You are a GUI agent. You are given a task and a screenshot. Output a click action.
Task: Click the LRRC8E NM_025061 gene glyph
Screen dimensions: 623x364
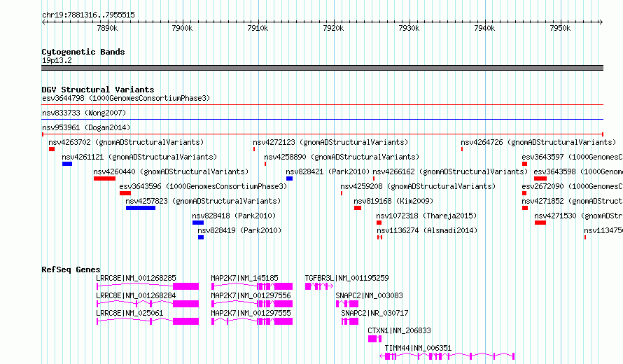pyautogui.click(x=148, y=321)
